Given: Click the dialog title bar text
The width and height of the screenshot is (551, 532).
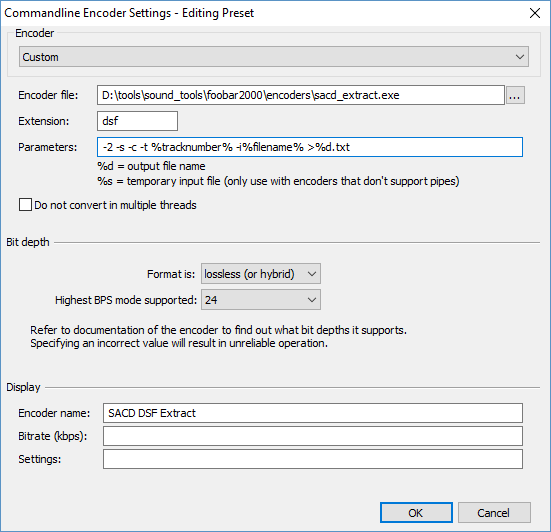Looking at the screenshot, I should click(129, 13).
